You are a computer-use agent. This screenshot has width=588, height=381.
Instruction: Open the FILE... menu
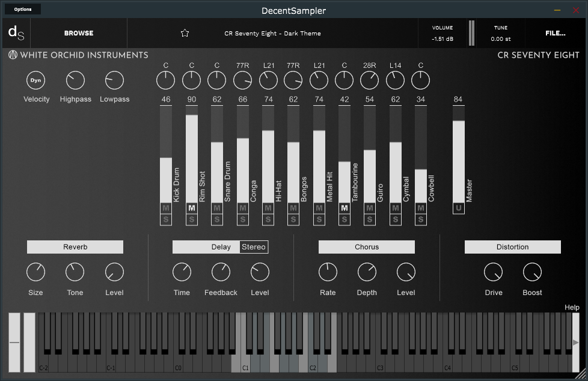[x=555, y=33]
